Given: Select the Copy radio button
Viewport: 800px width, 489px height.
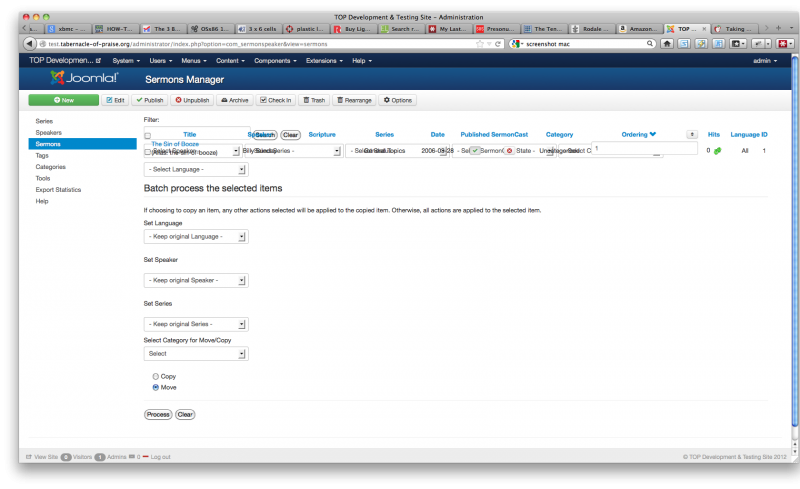Looking at the screenshot, I should pyautogui.click(x=156, y=376).
